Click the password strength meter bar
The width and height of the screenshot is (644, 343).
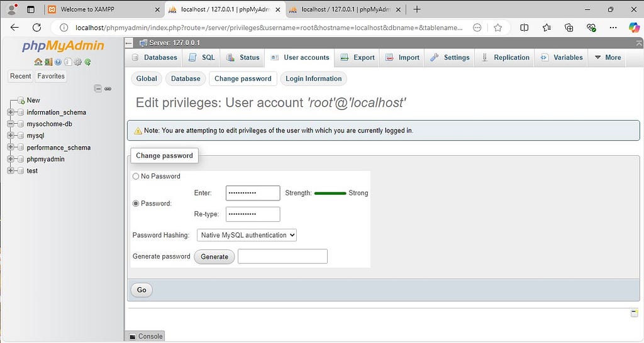[x=330, y=193]
